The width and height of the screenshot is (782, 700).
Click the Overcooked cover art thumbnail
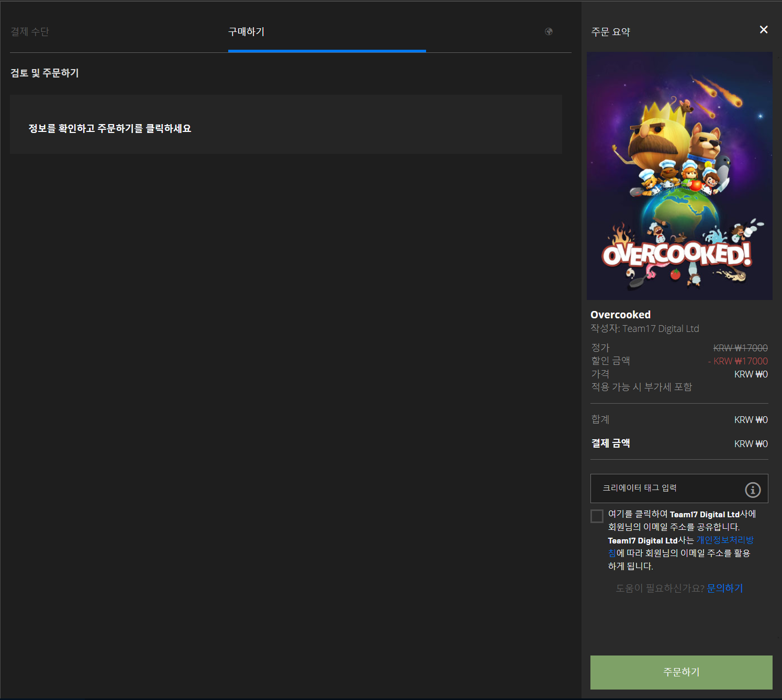(x=679, y=176)
